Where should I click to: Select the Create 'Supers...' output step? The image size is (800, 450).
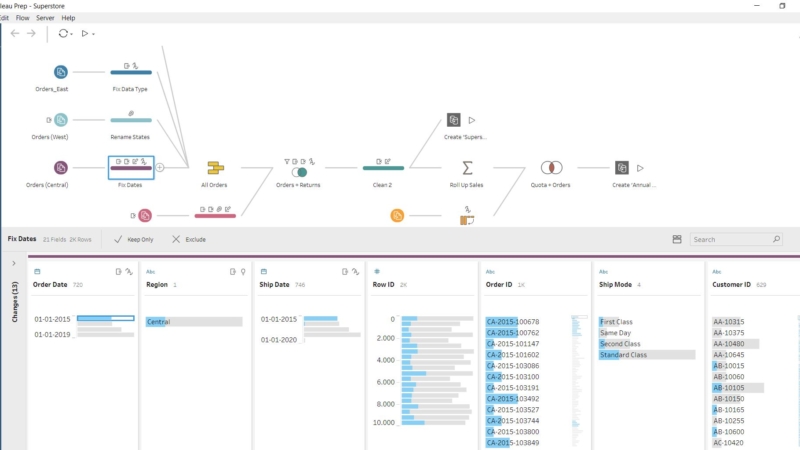click(454, 120)
